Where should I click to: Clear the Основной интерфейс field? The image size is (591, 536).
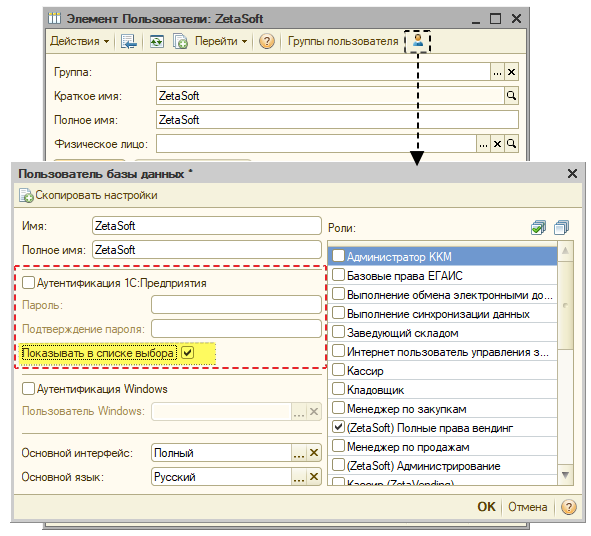pos(314,453)
